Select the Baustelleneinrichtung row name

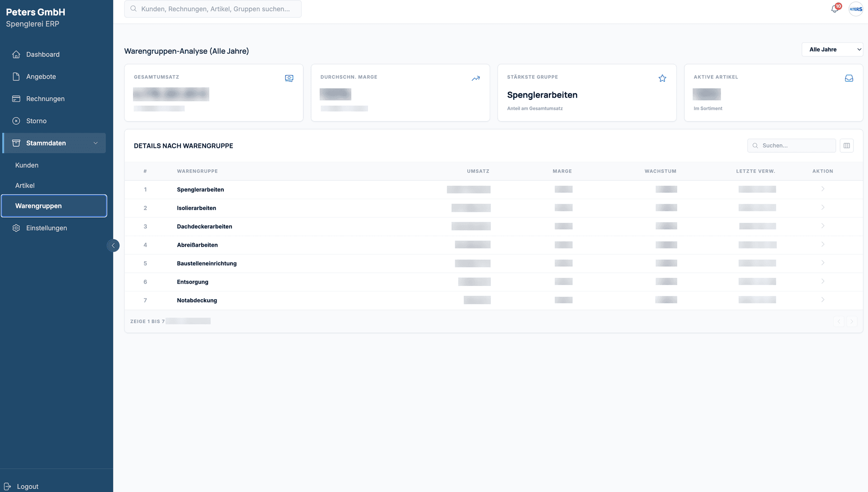[207, 263]
